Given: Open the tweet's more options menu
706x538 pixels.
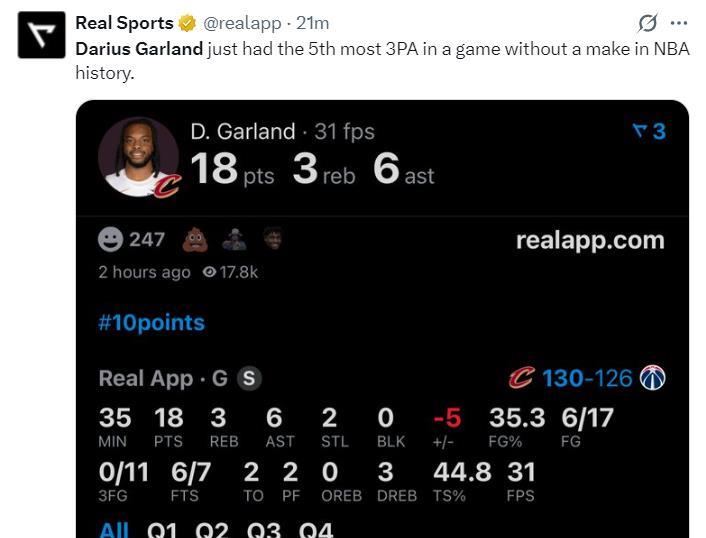Looking at the screenshot, I should (x=679, y=23).
